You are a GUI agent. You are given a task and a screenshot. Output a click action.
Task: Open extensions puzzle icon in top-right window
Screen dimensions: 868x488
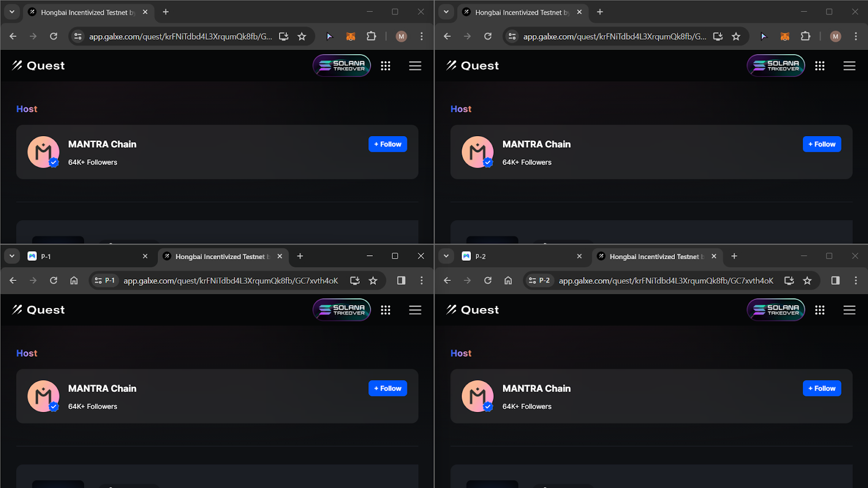806,36
